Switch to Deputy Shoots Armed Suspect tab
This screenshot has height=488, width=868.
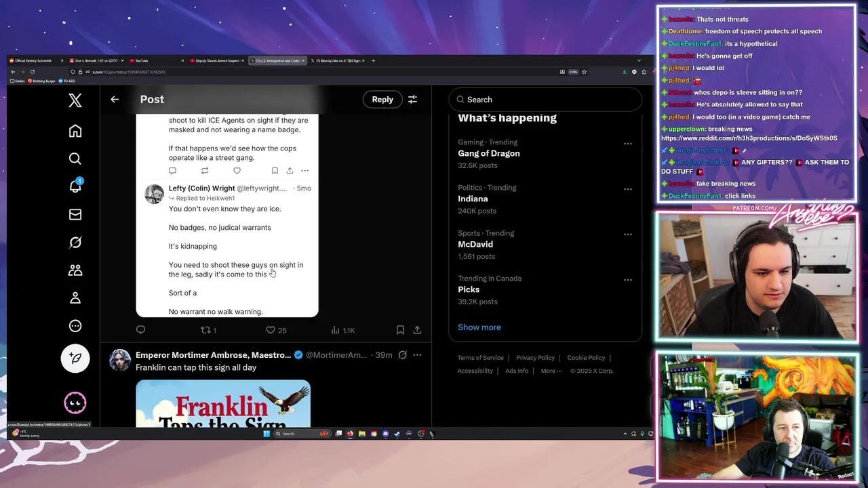click(x=217, y=61)
